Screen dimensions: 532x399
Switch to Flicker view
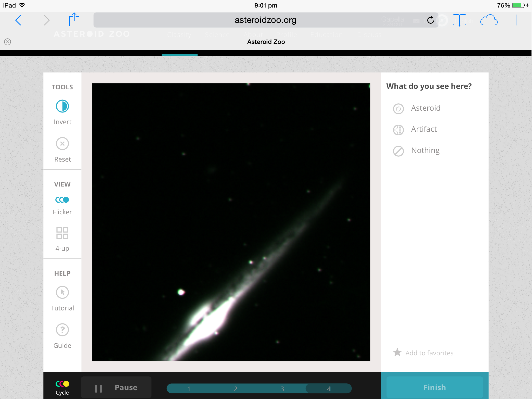click(62, 200)
